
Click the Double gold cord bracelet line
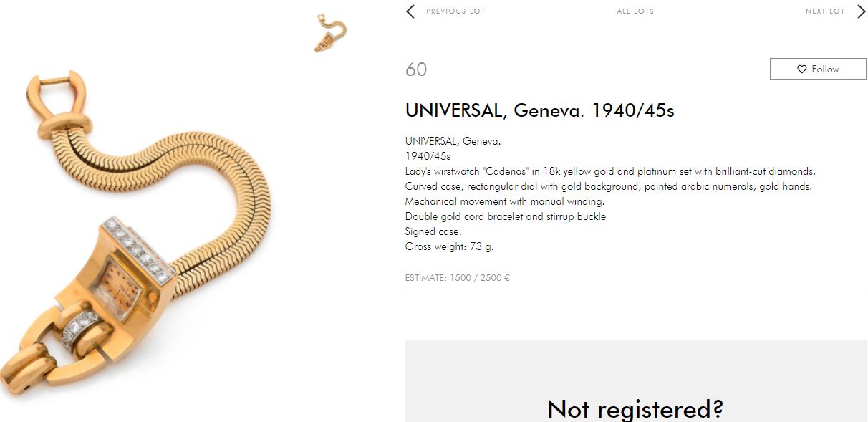point(506,216)
